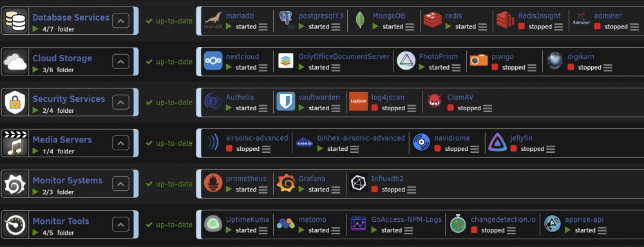
Task: Click the "1/4 folder" count text
Action: point(58,152)
